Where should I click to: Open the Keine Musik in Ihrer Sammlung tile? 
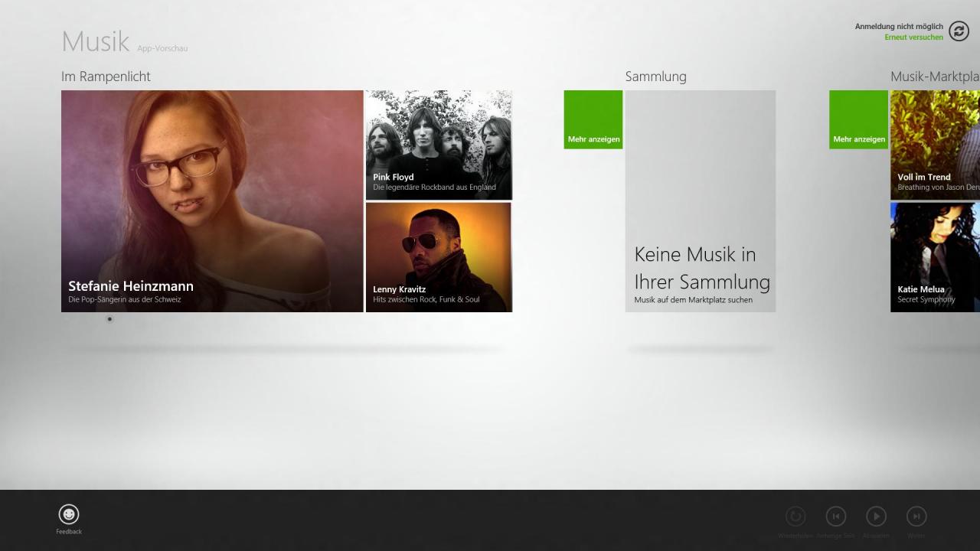tap(701, 201)
